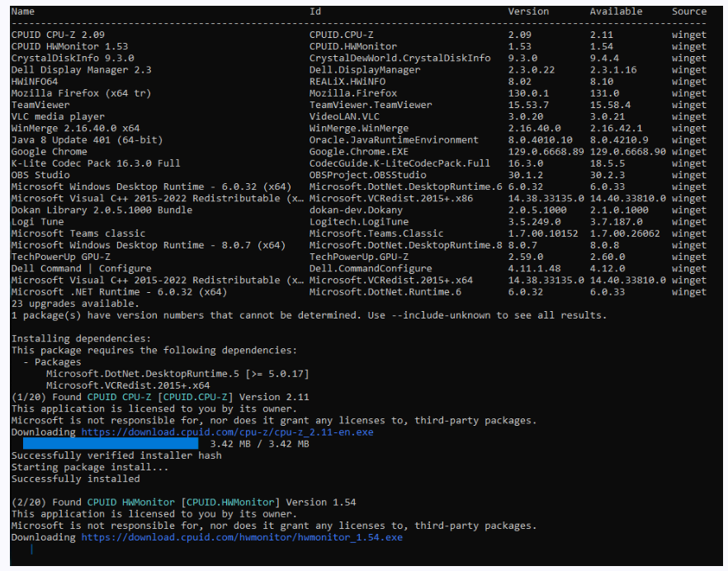Click the blinking cursor at the bottom

tap(31, 549)
